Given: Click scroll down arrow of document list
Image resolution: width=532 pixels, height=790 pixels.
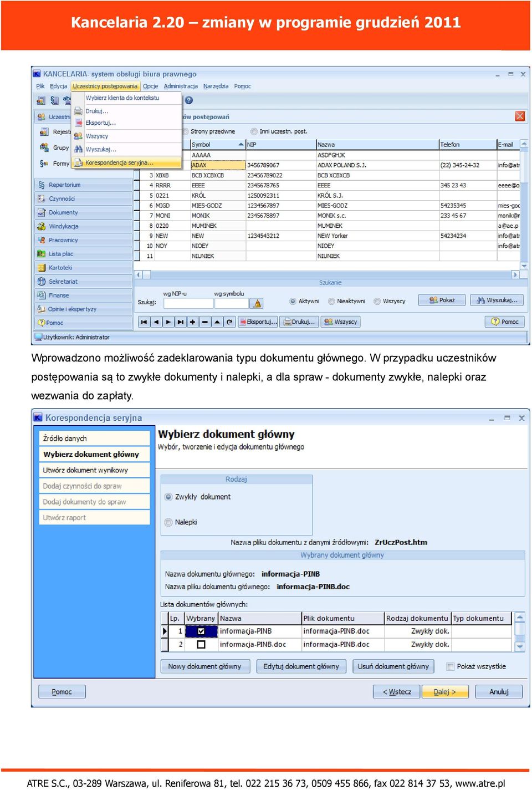Looking at the screenshot, I should pyautogui.click(x=520, y=646).
